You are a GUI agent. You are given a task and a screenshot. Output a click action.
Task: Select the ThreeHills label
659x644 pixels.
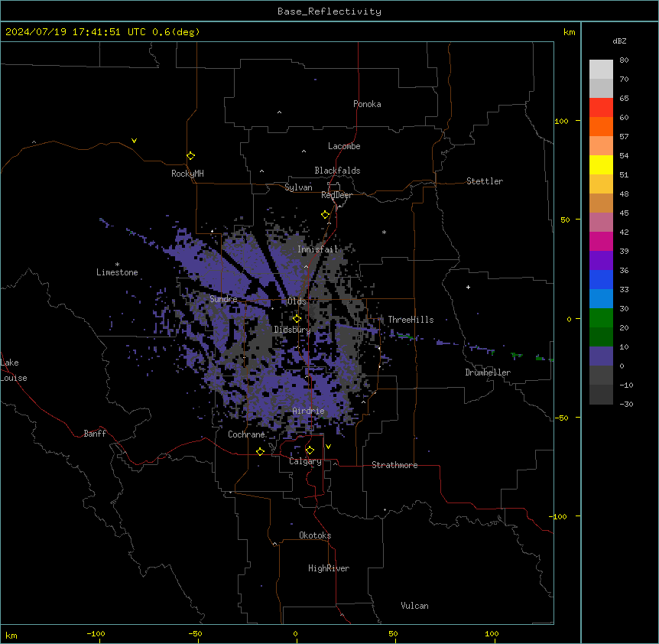tap(411, 320)
